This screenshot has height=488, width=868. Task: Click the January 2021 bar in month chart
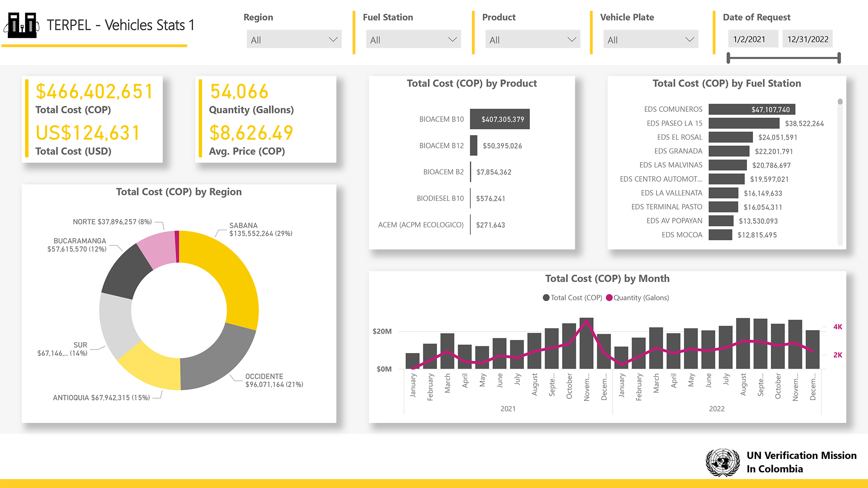point(412,361)
